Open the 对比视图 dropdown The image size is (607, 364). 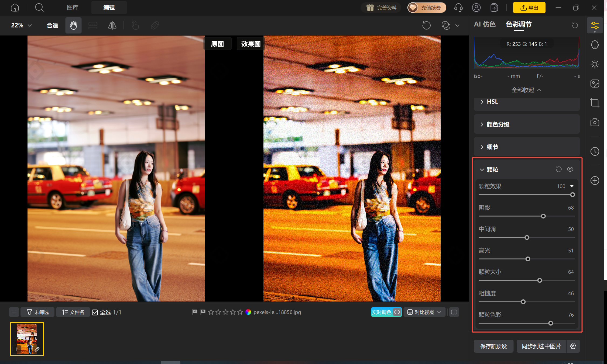point(424,312)
